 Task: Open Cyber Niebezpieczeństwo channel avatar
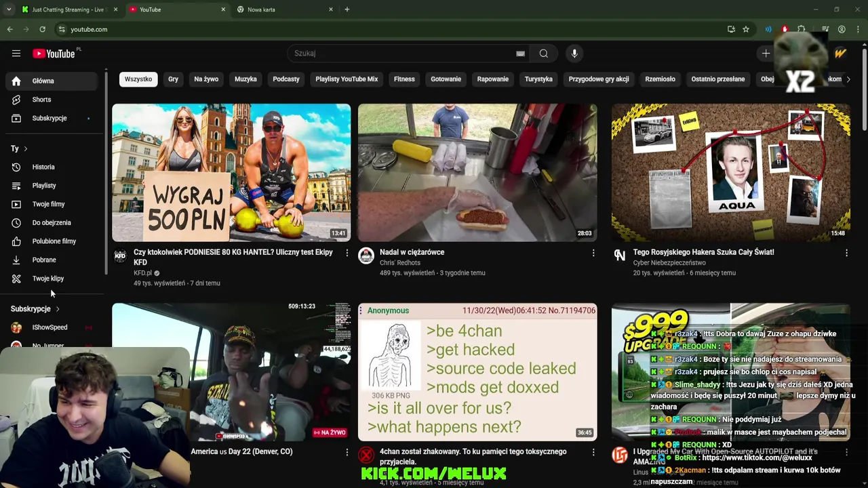[x=620, y=256]
